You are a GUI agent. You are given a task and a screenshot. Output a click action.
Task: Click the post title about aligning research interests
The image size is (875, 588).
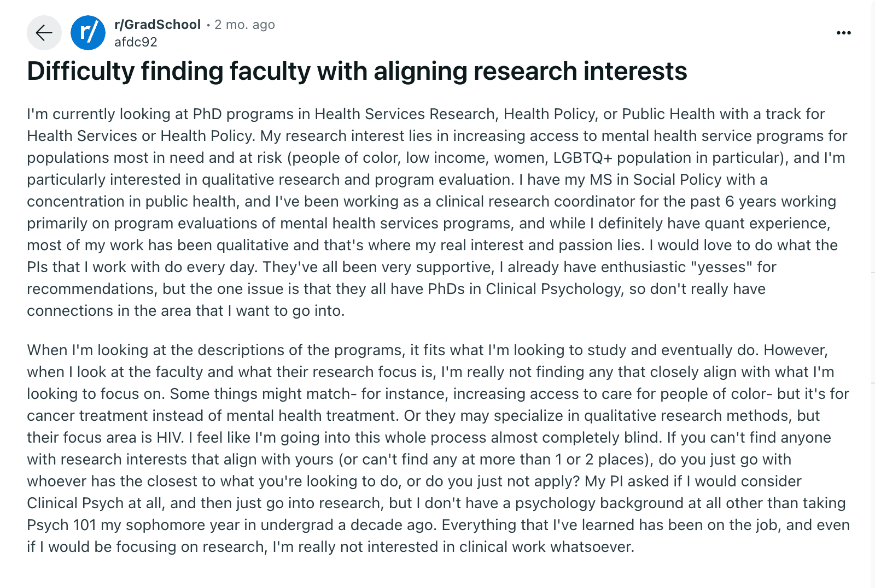click(357, 71)
